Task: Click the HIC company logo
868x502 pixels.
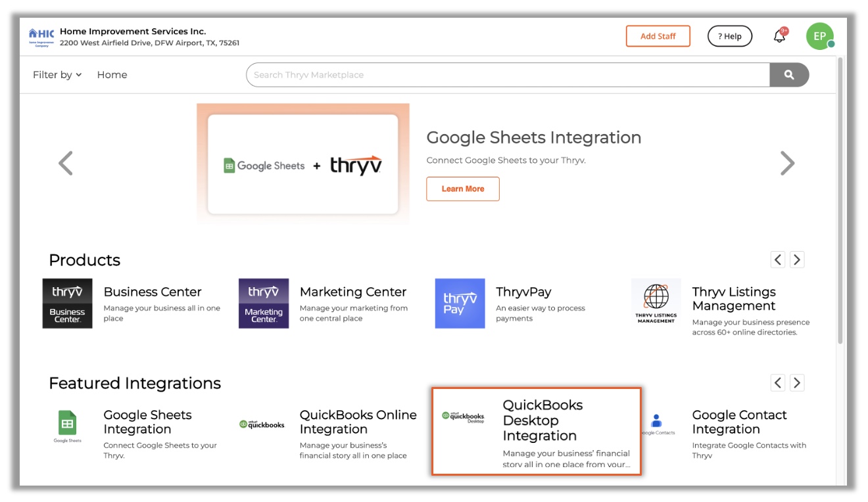Action: click(x=41, y=37)
